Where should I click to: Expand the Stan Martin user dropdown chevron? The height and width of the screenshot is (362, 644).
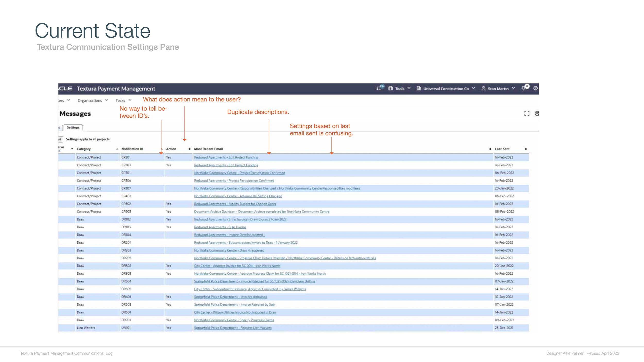point(513,88)
